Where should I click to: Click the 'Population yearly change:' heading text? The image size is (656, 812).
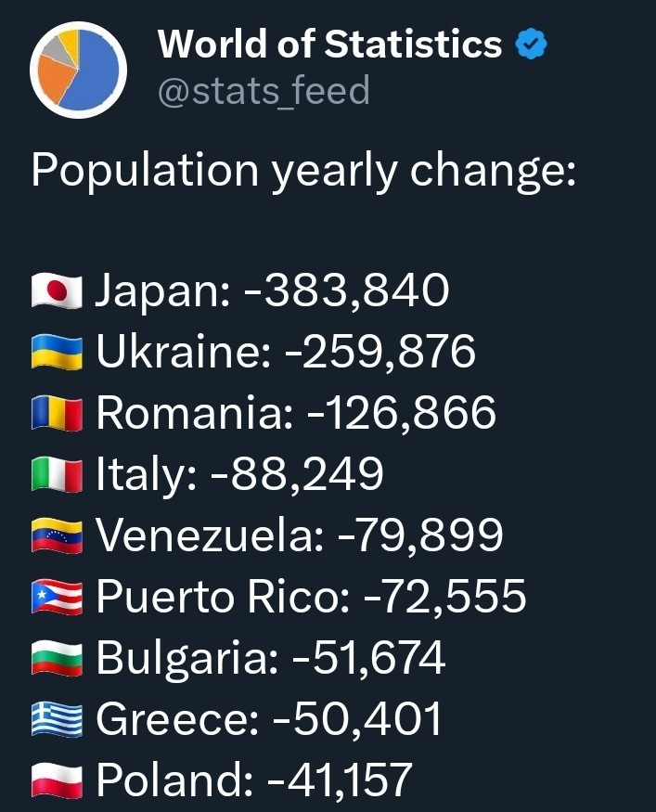pyautogui.click(x=303, y=172)
